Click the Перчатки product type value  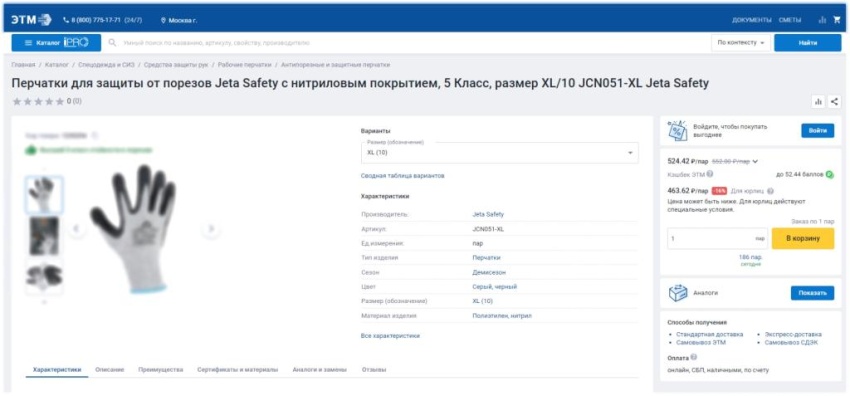(486, 258)
